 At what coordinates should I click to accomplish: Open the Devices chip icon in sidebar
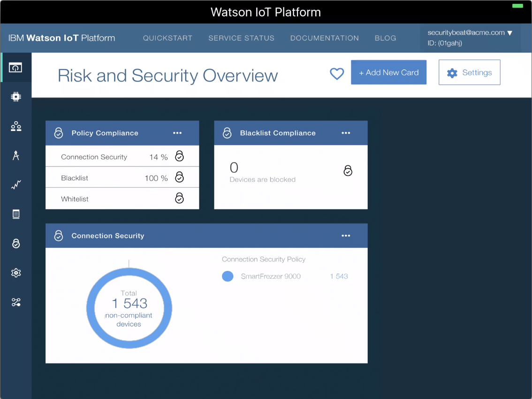pos(15,97)
